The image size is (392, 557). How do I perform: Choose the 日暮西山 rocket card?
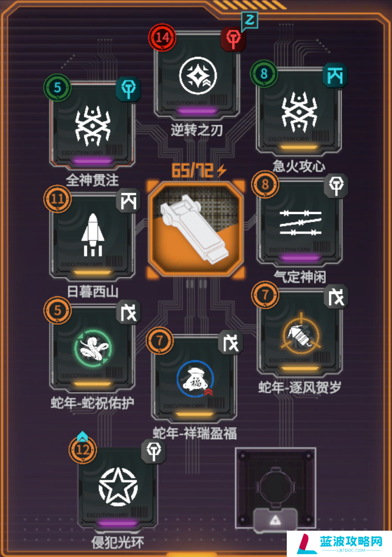(92, 236)
